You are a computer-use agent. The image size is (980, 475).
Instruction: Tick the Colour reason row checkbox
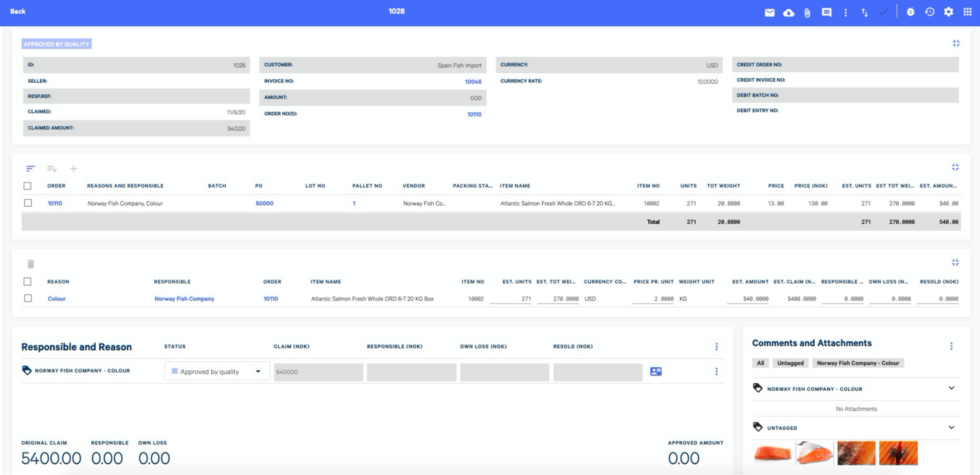pos(27,298)
